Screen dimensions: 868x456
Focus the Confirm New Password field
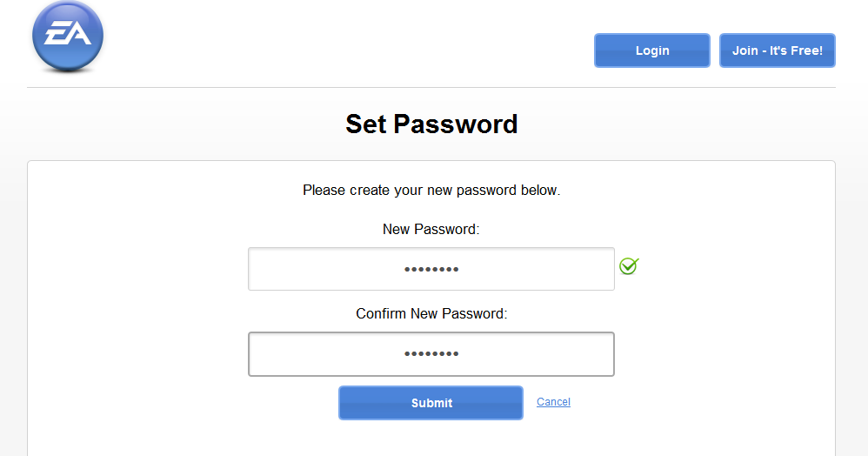431,354
